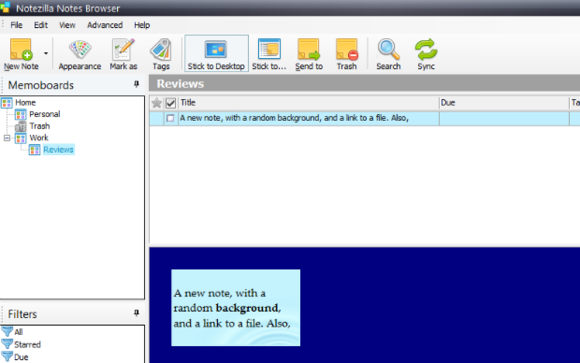
Task: Select the Home memoboard
Action: pyautogui.click(x=25, y=102)
